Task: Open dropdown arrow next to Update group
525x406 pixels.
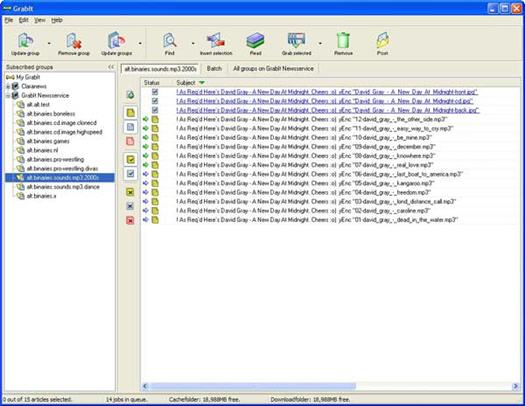Action: pyautogui.click(x=49, y=43)
